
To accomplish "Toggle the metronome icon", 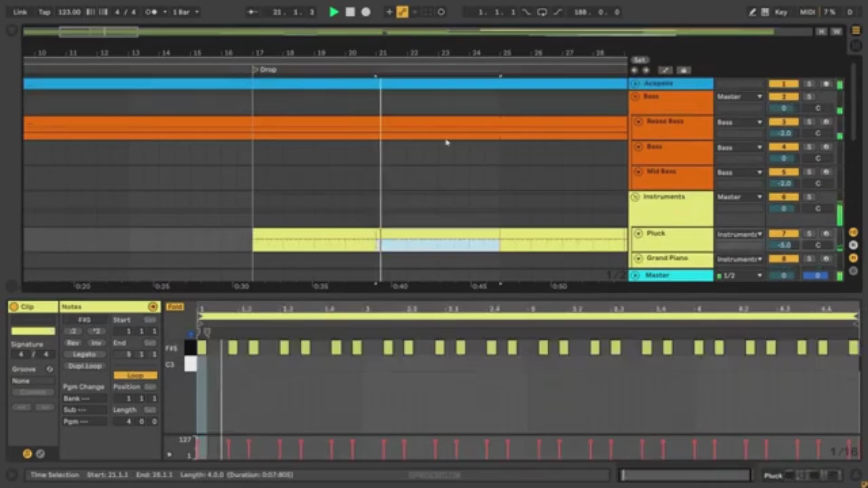I will click(151, 12).
